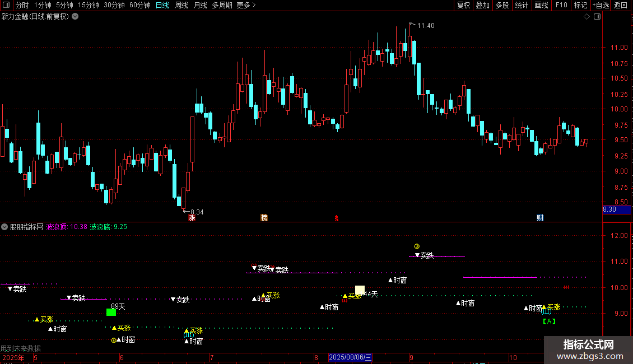This screenshot has height=364, width=633.
Task: Click the 用到未来数据 notice text
Action: click(21, 348)
